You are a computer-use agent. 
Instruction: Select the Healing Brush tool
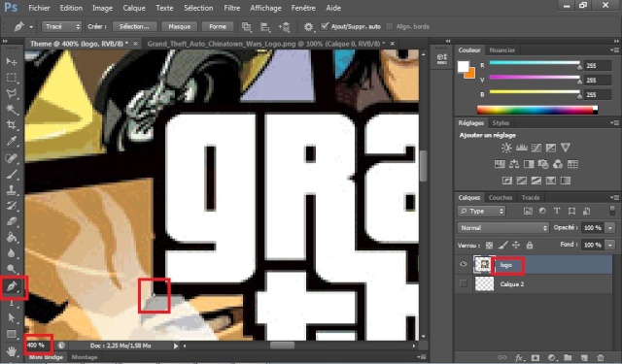pos(12,158)
